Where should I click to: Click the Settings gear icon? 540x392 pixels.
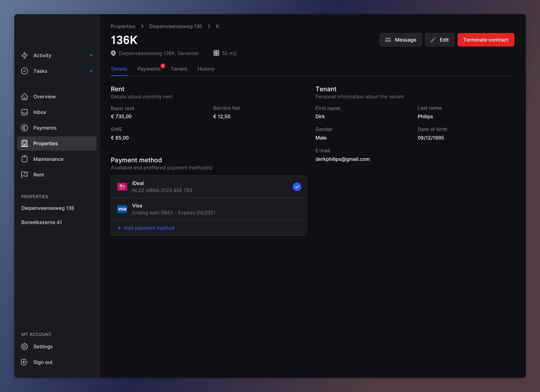click(x=25, y=347)
